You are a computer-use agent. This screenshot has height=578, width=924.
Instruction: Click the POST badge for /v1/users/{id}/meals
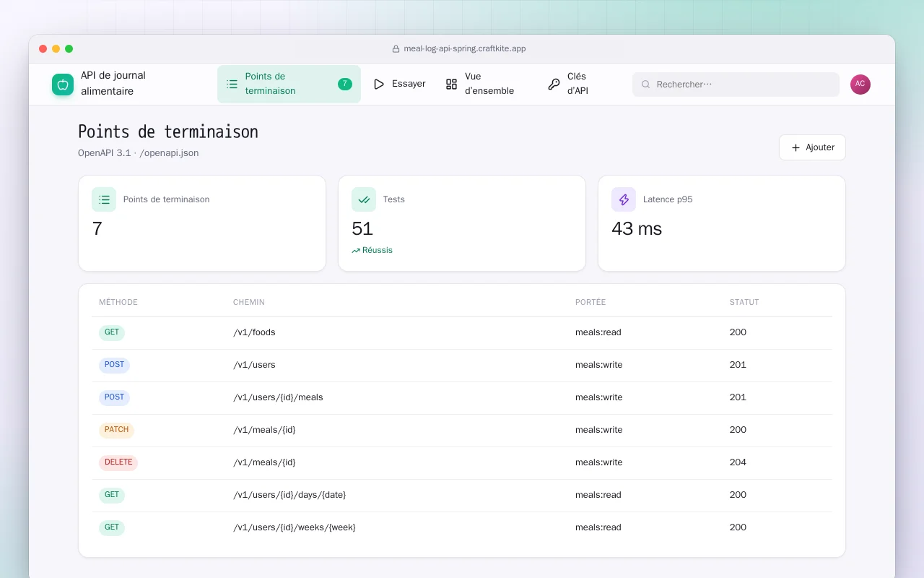click(114, 398)
